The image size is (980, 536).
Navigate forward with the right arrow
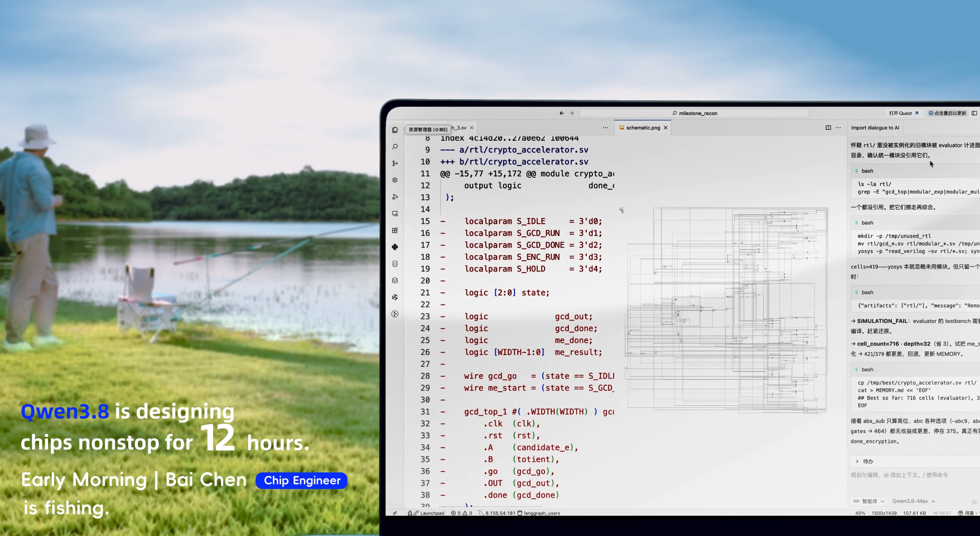click(571, 113)
